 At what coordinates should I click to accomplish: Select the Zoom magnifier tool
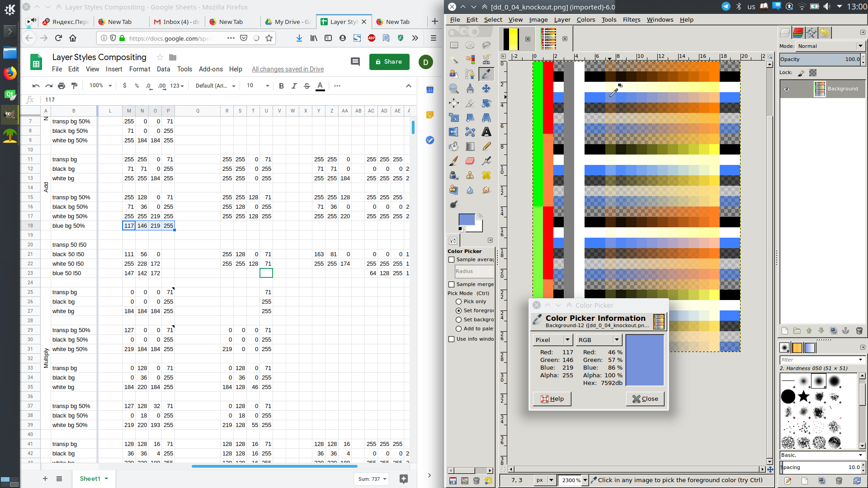(454, 89)
